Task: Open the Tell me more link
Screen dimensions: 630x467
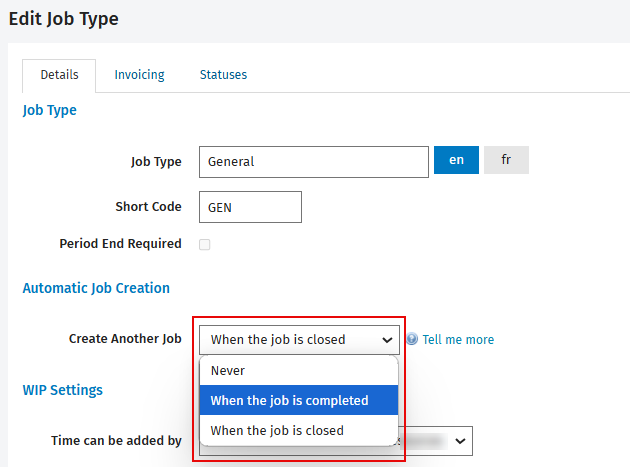Action: pos(458,340)
